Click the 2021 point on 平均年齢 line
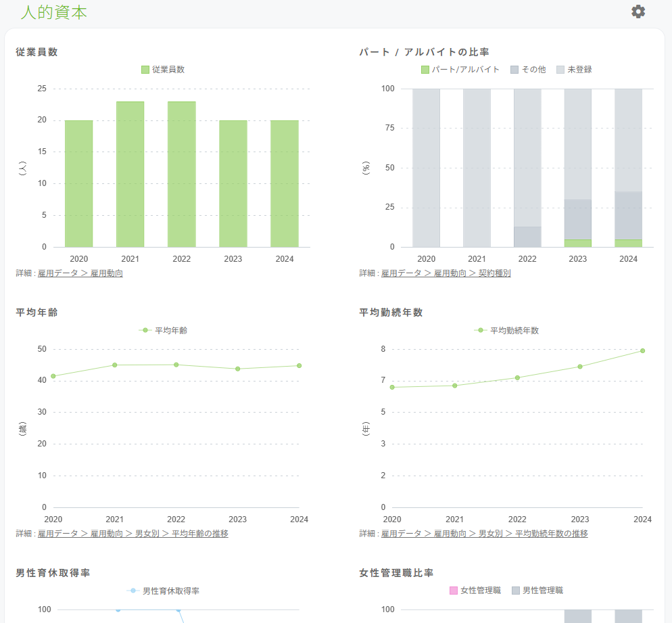 [115, 365]
